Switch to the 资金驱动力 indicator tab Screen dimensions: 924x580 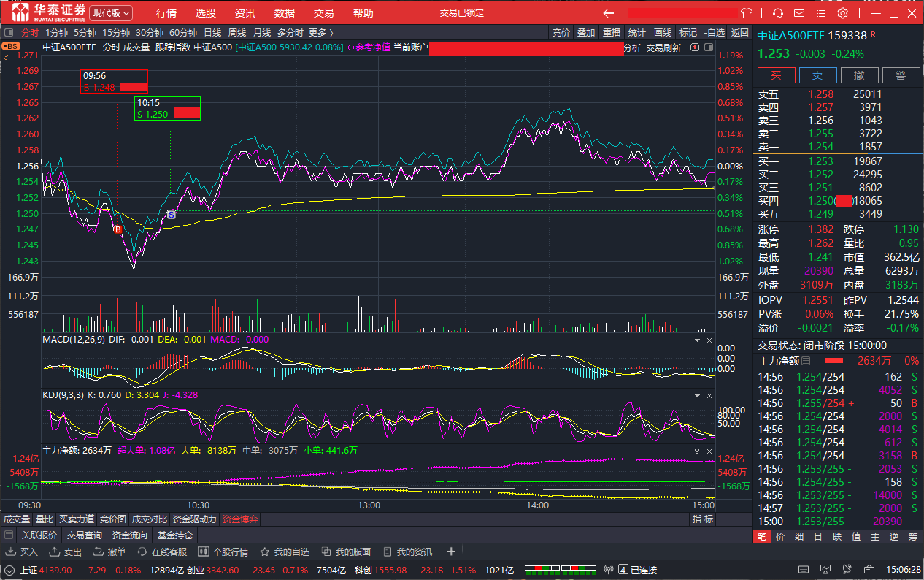coord(195,519)
